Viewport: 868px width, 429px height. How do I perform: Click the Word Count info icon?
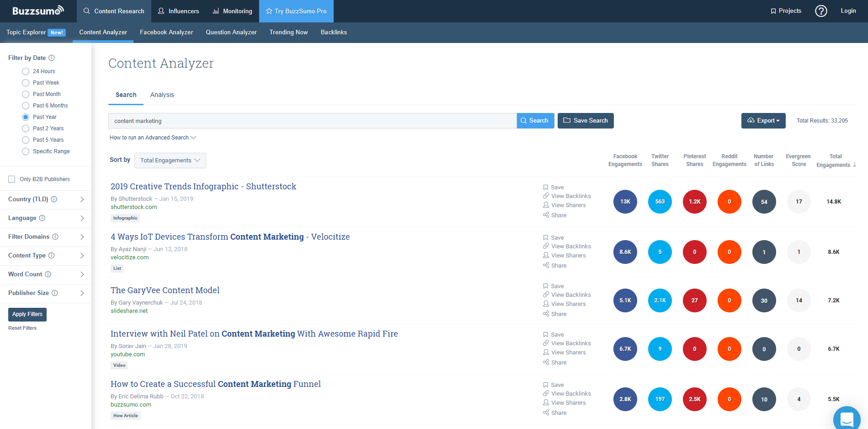(48, 274)
